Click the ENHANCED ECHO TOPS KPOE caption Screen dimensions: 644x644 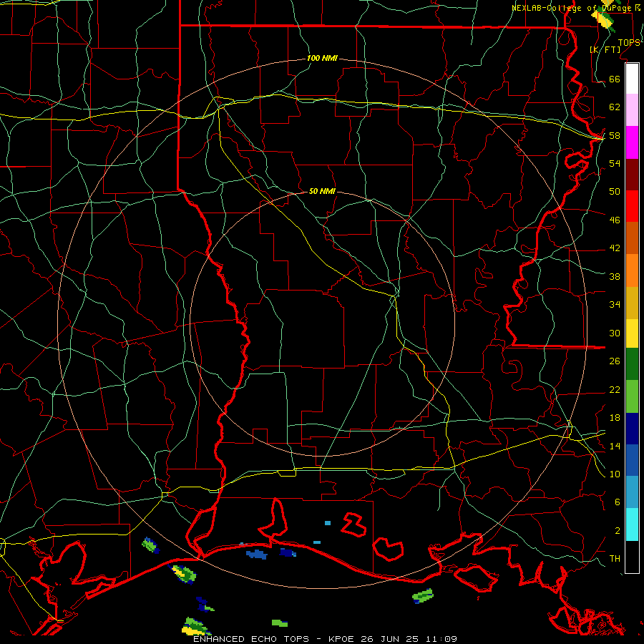325,639
